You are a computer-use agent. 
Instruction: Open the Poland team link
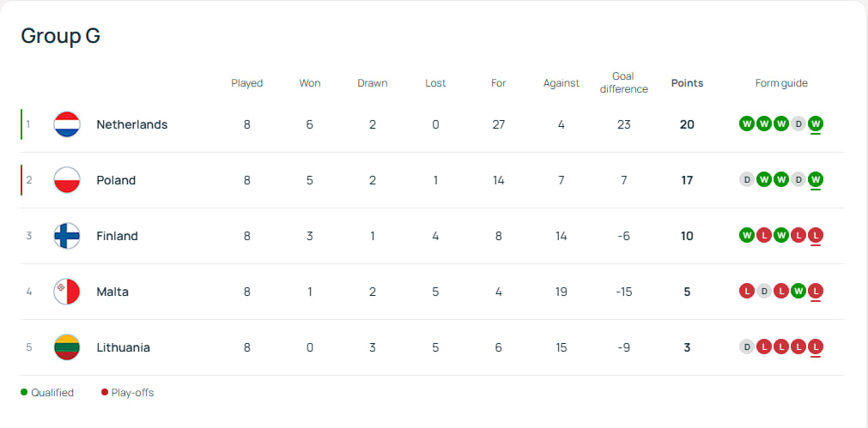[x=116, y=180]
